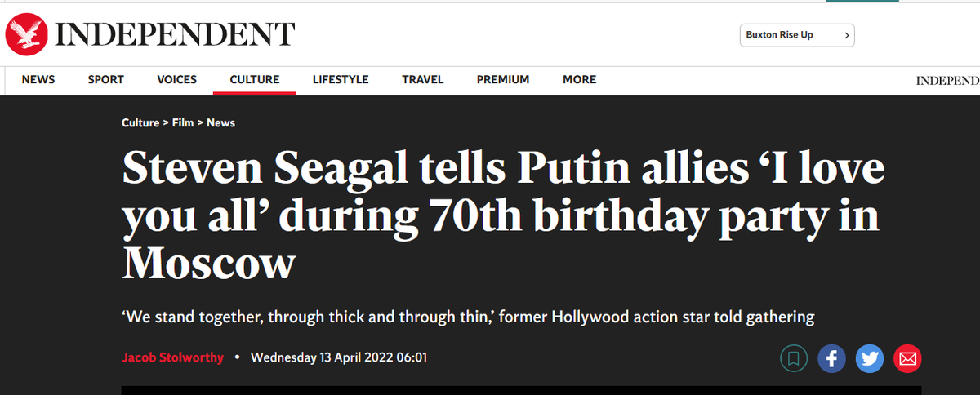Click the Culture breadcrumb link

point(140,122)
